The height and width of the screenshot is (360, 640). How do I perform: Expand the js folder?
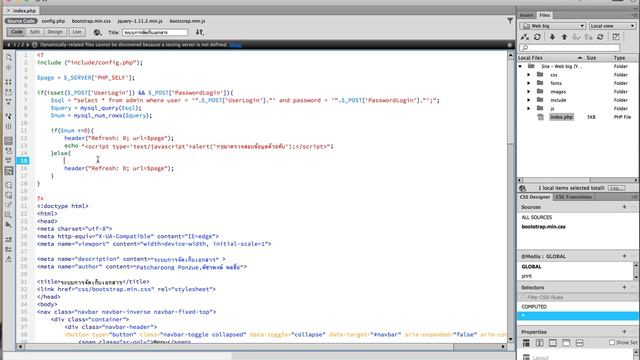click(x=529, y=109)
